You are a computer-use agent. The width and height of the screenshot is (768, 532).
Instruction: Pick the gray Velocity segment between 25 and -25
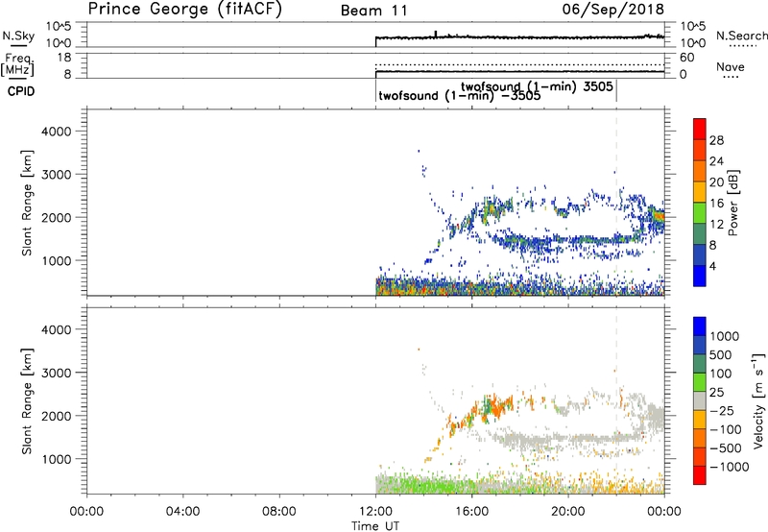coord(700,400)
